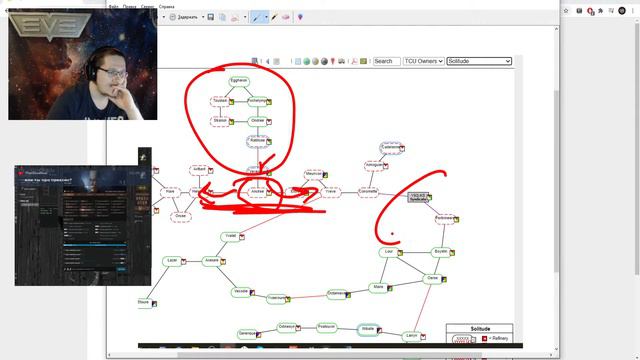Click the tan sphere map icon
Screen dimensions: 640x360
pos(315,61)
